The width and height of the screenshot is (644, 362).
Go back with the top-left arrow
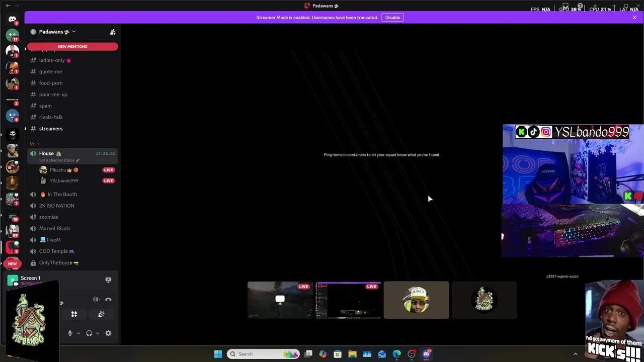coord(8,6)
